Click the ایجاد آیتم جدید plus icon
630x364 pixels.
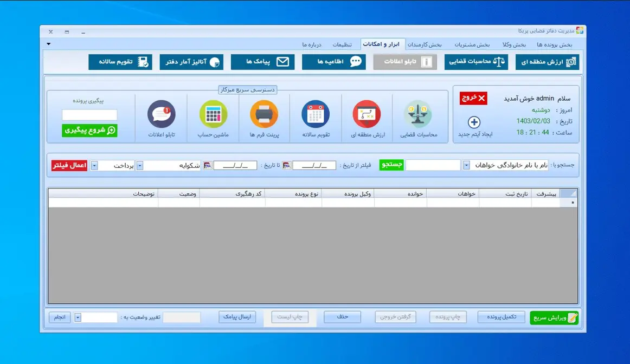(x=474, y=122)
